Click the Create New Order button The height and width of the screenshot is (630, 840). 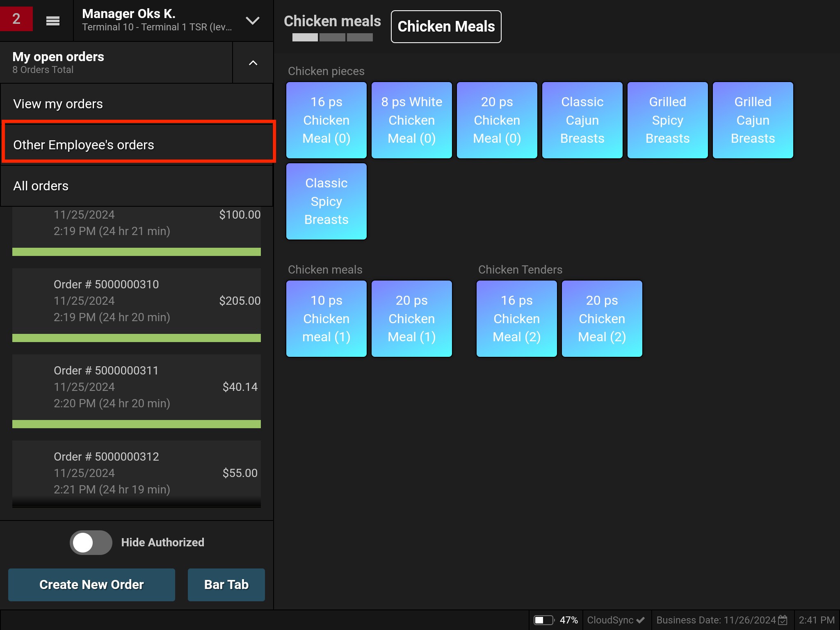tap(91, 584)
